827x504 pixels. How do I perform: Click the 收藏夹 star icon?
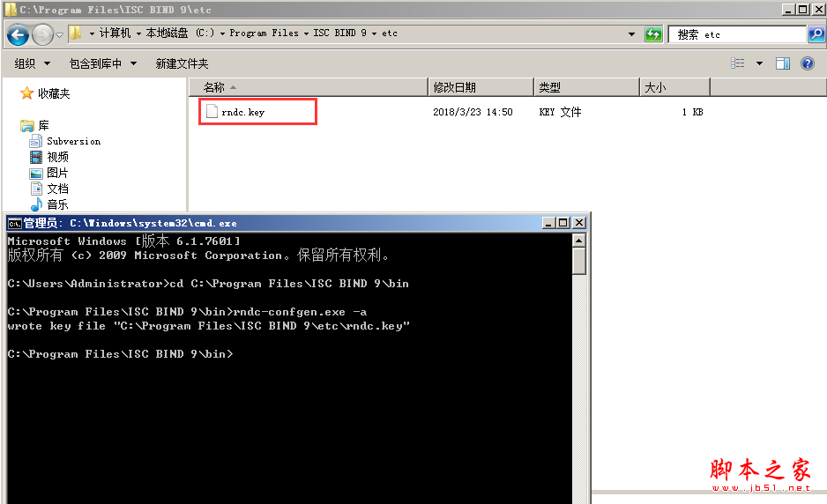[x=27, y=93]
